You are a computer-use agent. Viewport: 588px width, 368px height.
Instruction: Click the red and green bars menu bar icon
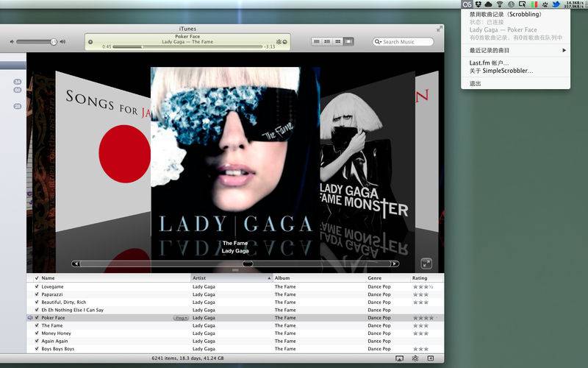(534, 4)
